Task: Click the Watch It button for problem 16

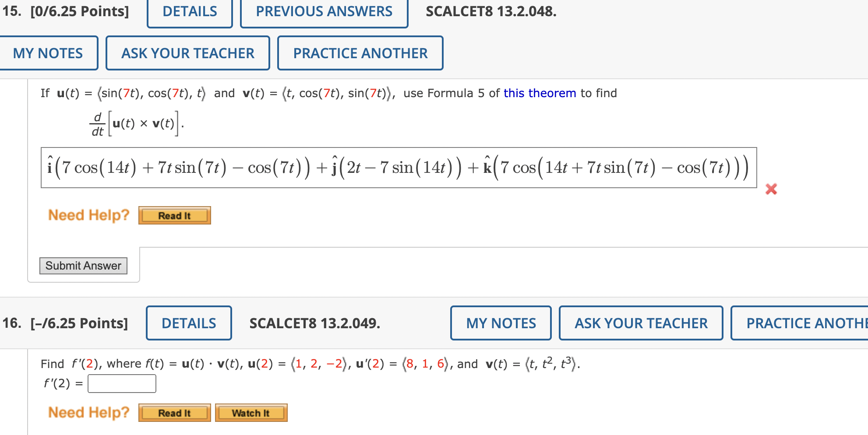Action: click(251, 412)
